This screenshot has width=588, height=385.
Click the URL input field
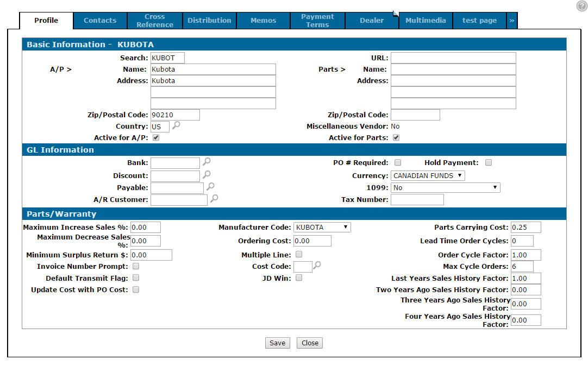[x=453, y=58]
